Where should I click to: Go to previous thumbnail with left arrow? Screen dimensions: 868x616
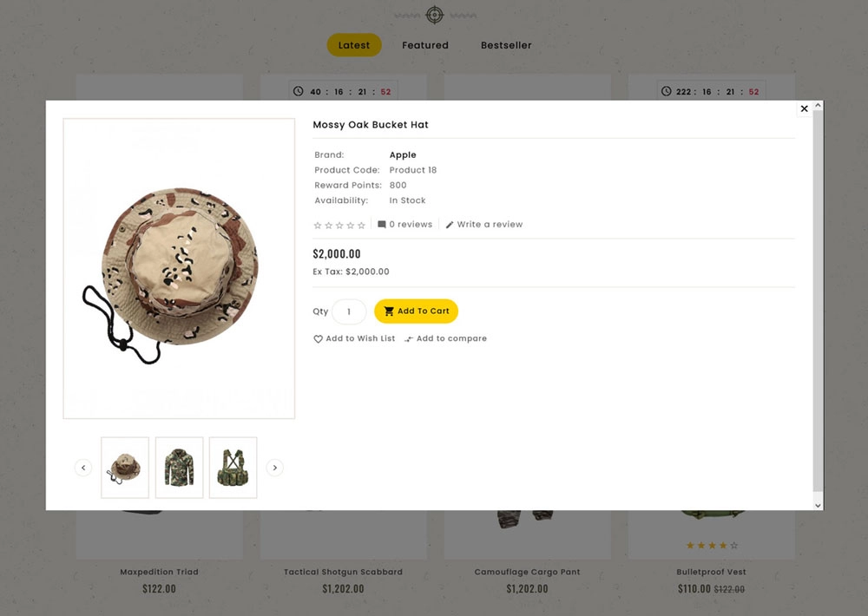pyautogui.click(x=83, y=468)
